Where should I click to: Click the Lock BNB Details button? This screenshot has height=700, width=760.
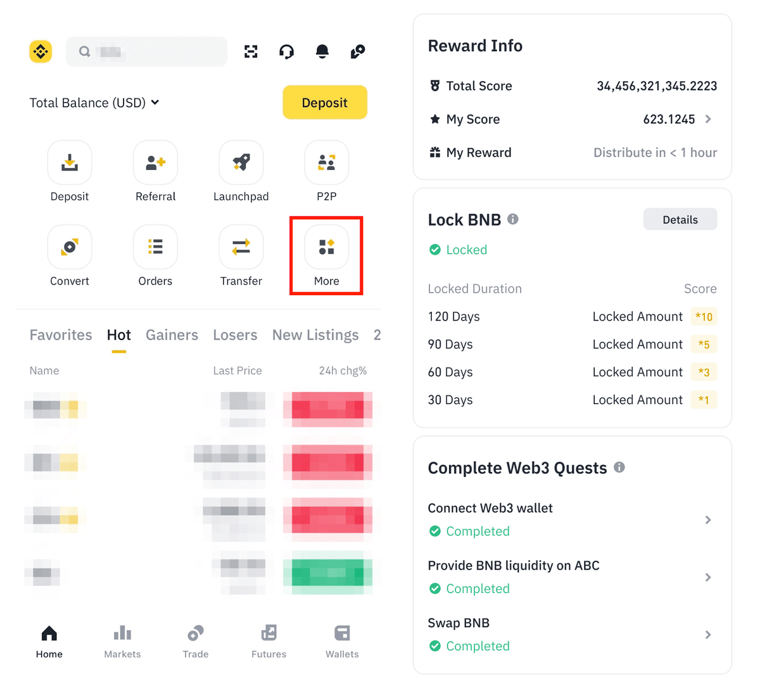[x=680, y=220]
